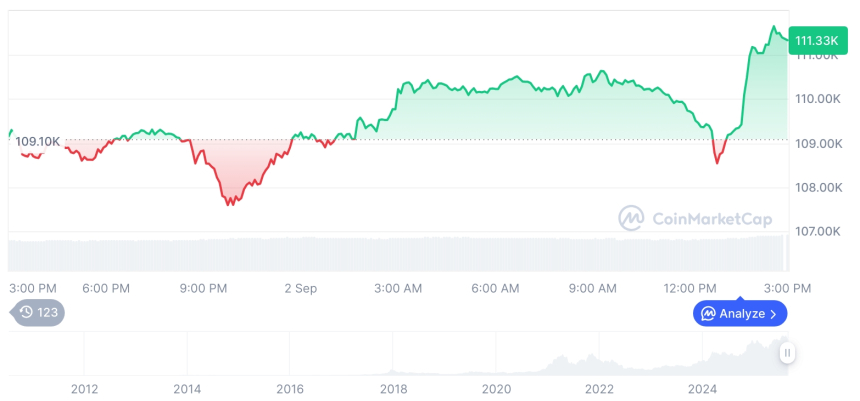The height and width of the screenshot is (401, 860).
Task: Click the green 111.33K current price tag
Action: tap(815, 40)
